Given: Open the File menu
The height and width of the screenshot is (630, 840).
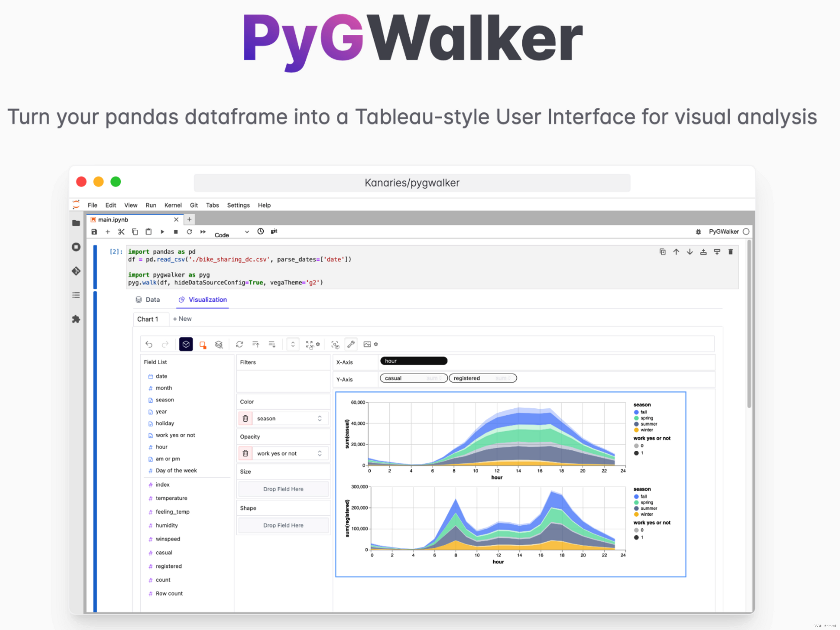Looking at the screenshot, I should (x=92, y=205).
